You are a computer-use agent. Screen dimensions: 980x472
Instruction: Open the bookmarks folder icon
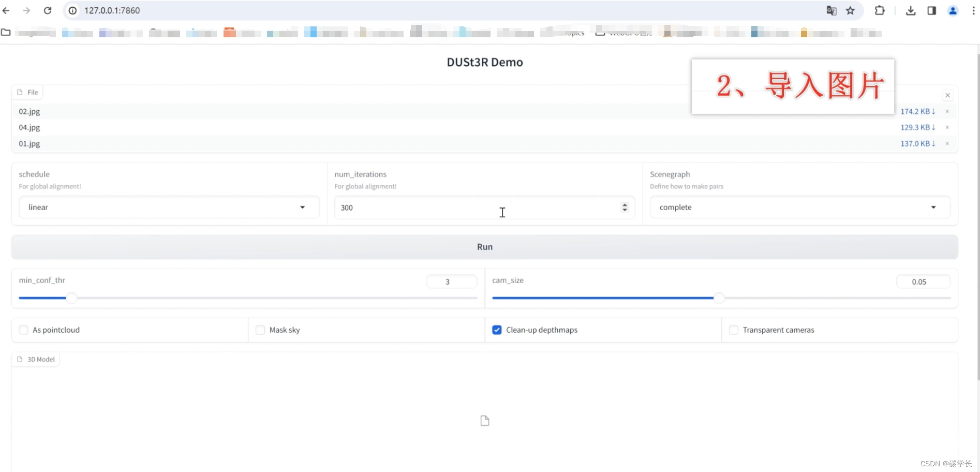6,33
